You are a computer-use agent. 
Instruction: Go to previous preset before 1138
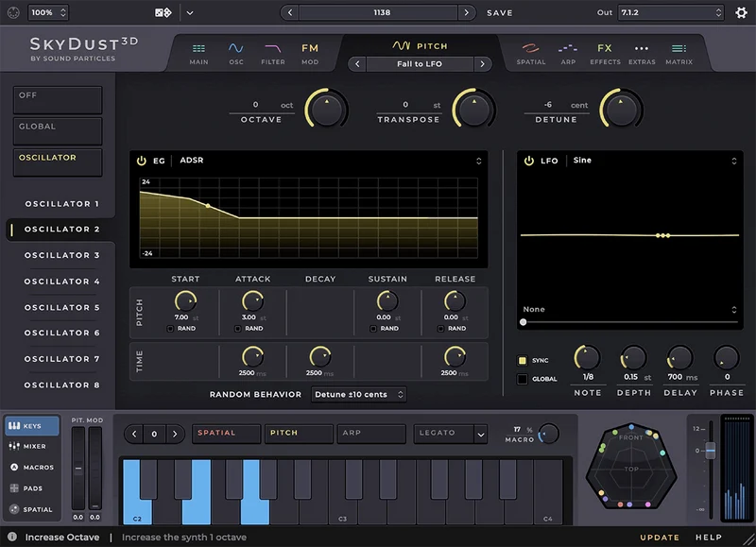click(289, 12)
